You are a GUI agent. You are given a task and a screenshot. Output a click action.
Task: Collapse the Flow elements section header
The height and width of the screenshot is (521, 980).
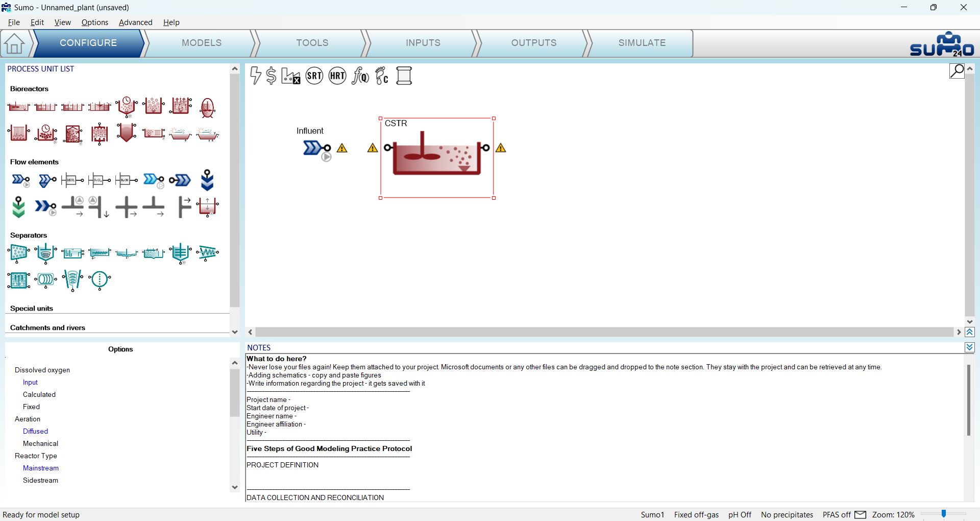34,162
